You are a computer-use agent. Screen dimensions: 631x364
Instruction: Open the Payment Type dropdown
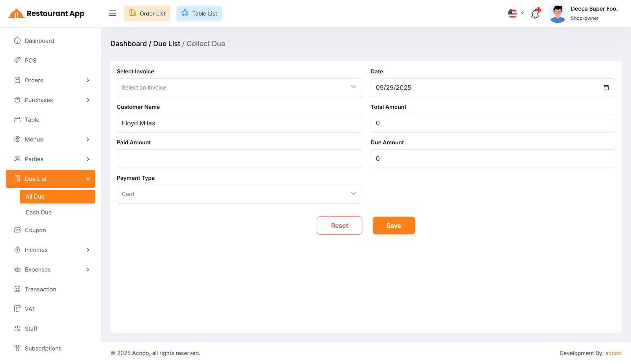click(239, 194)
